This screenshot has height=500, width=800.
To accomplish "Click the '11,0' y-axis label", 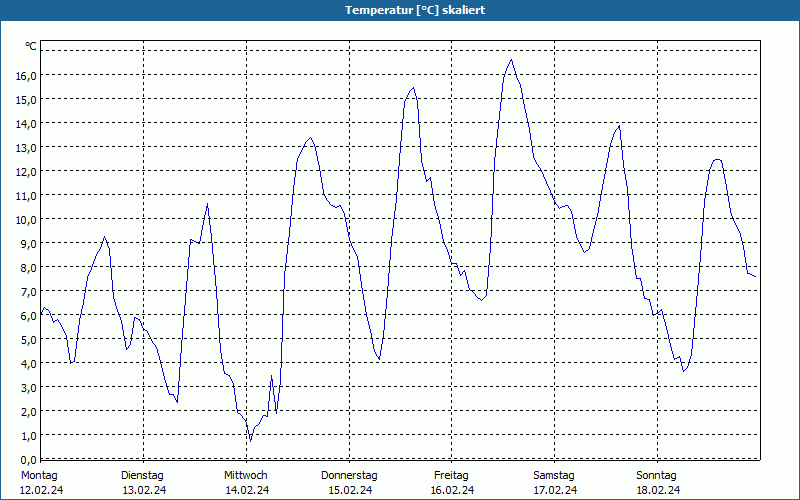I will [x=26, y=195].
